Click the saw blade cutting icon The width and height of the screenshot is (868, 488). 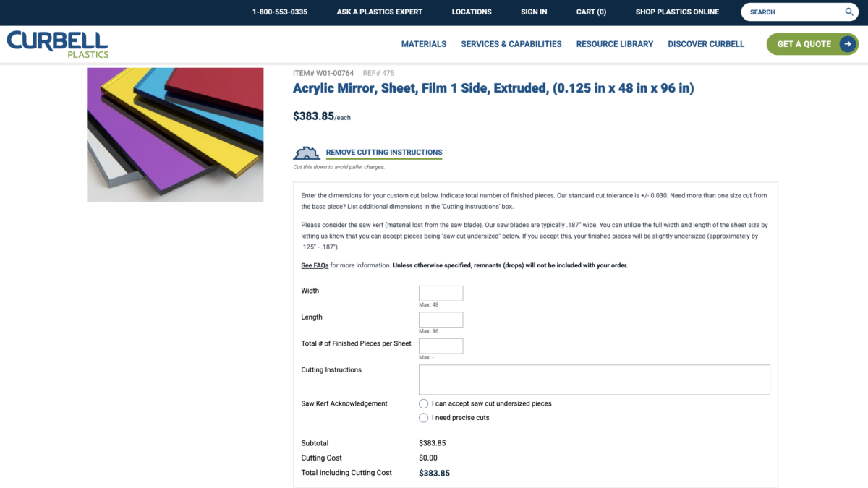307,153
